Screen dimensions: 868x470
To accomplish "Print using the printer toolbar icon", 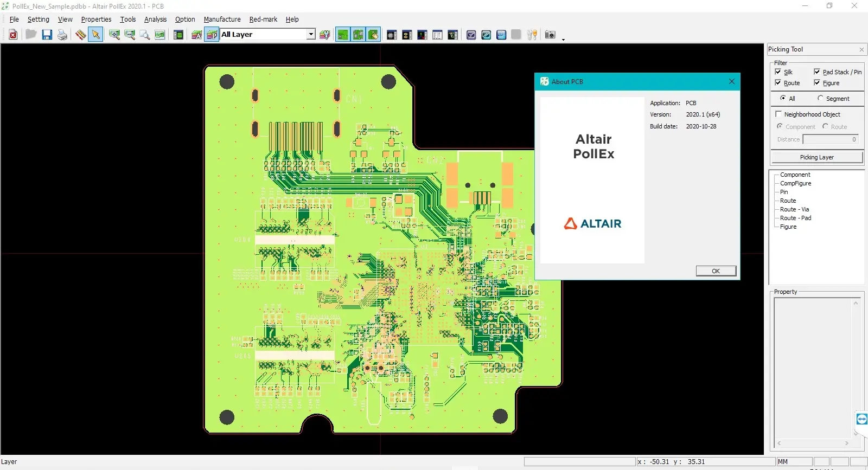I will pos(63,35).
